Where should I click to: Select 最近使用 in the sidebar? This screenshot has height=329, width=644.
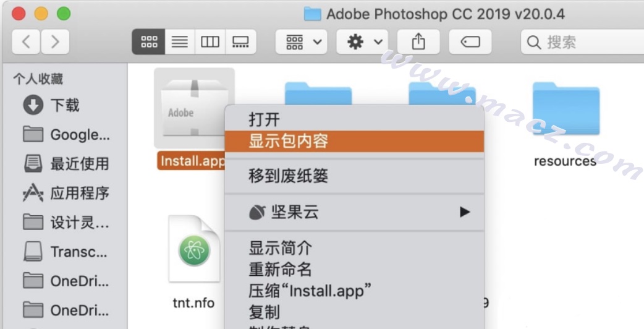66,163
